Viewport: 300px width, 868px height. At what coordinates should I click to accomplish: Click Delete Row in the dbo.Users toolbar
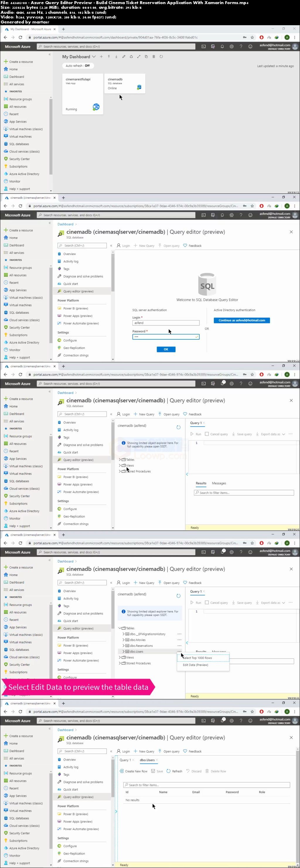pos(216,771)
